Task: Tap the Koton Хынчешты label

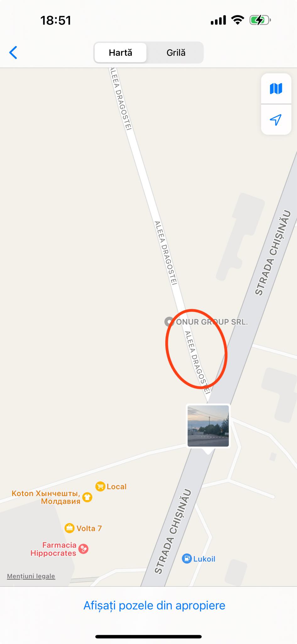Action: tap(46, 497)
